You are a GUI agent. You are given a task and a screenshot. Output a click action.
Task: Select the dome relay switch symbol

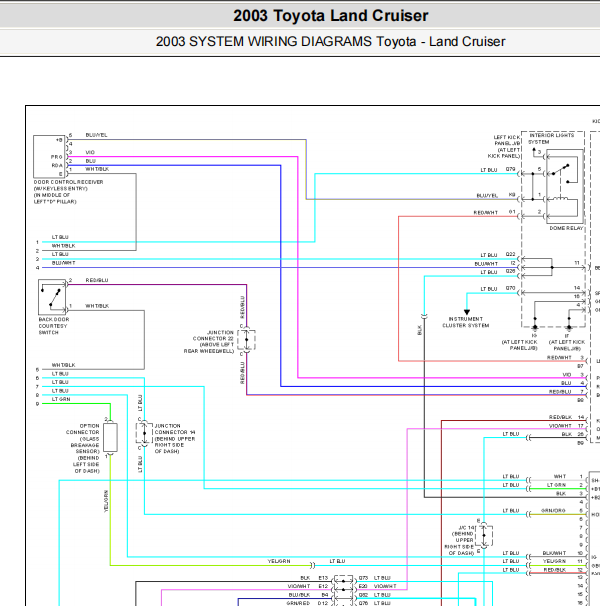(x=564, y=186)
